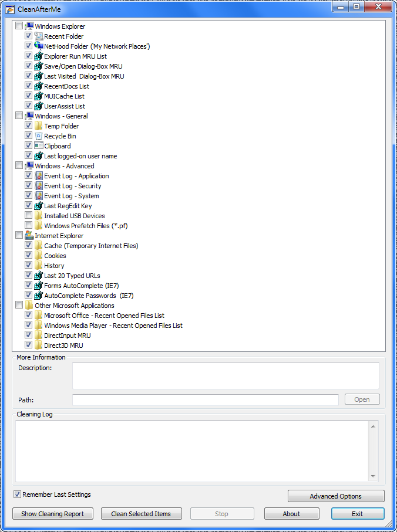Check the Internet Explorer group checkbox

19,235
